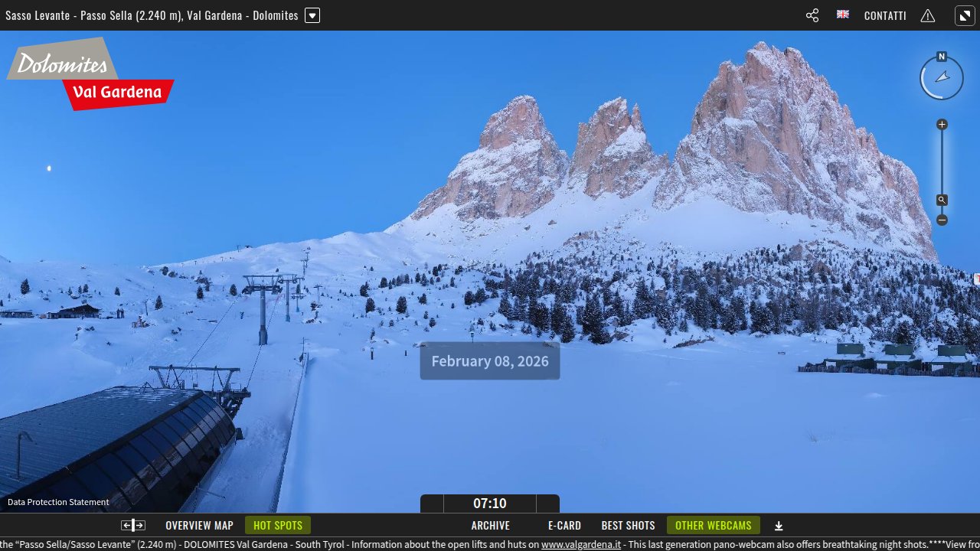This screenshot has height=551, width=980.
Task: Toggle fullscreen with the diagonal arrows icon
Action: pyautogui.click(x=964, y=15)
